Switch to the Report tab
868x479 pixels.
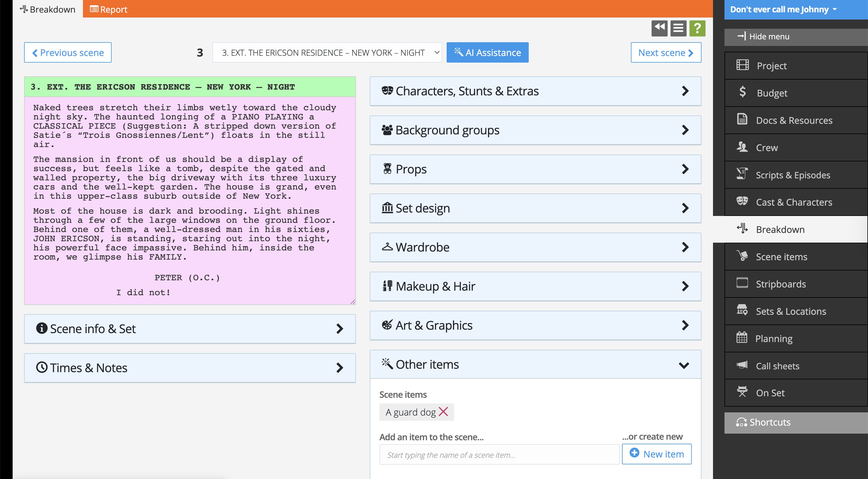[x=108, y=9]
